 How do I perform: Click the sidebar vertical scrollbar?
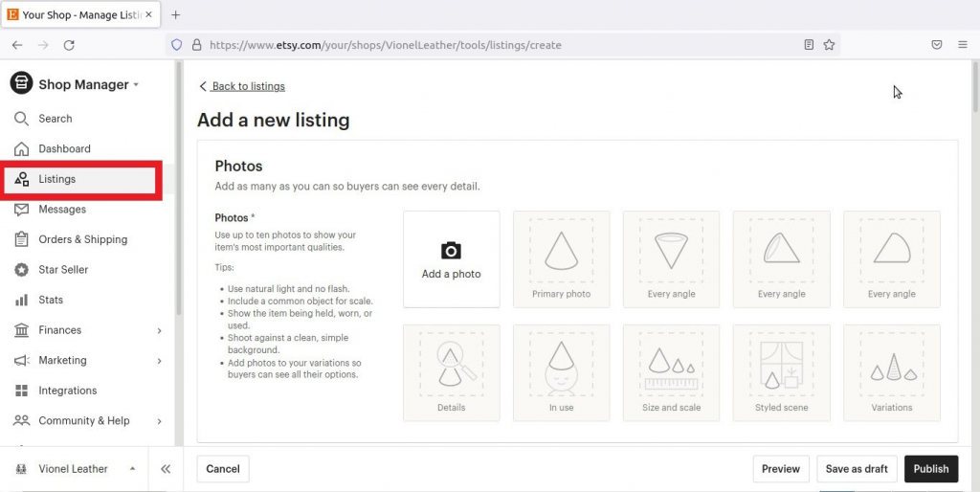click(179, 188)
